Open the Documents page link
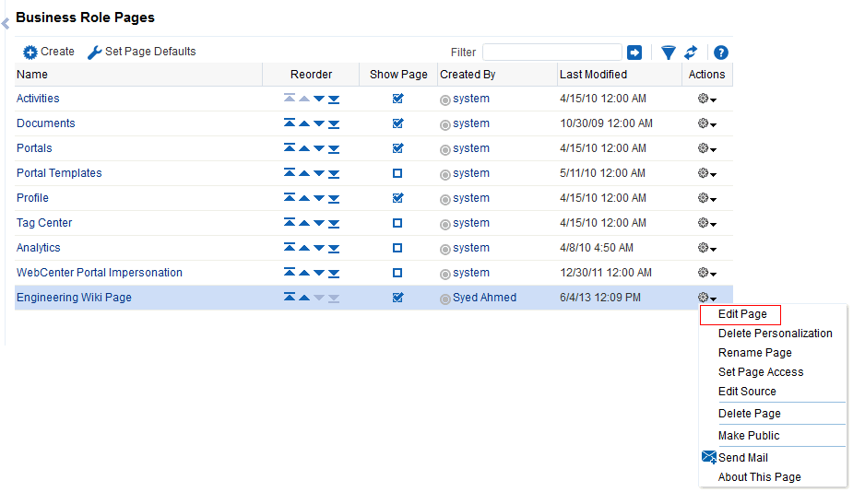Viewport: 865px width, 504px height. point(46,123)
